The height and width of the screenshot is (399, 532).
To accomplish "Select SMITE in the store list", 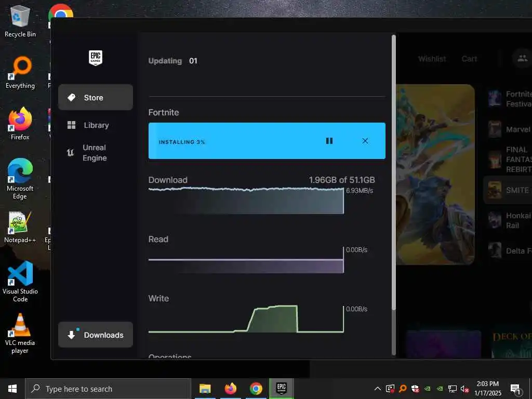I will coord(508,190).
